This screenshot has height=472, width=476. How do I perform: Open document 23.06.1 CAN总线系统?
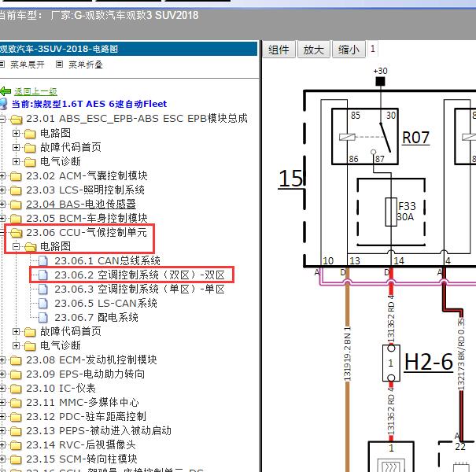[108, 260]
